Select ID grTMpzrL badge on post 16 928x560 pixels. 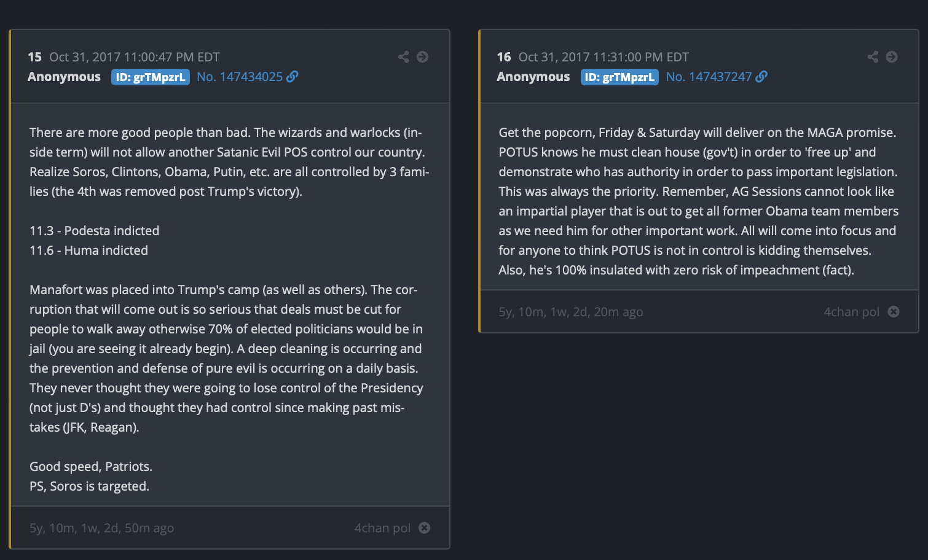click(x=619, y=77)
